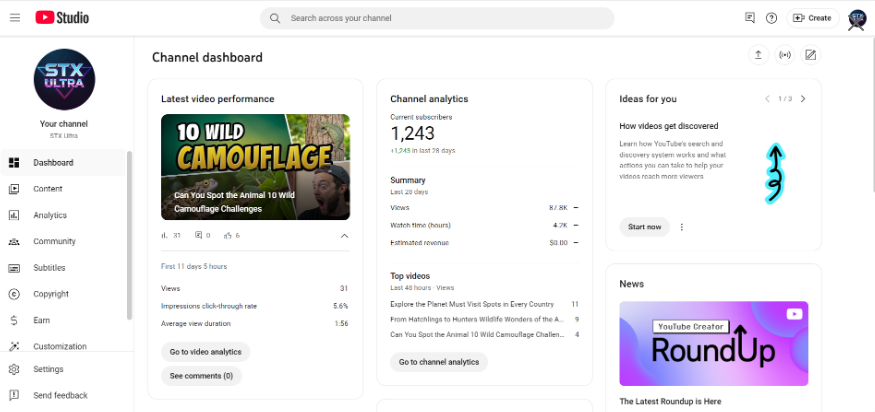Open Analytics in the sidebar
The image size is (875, 412).
[x=63, y=215]
